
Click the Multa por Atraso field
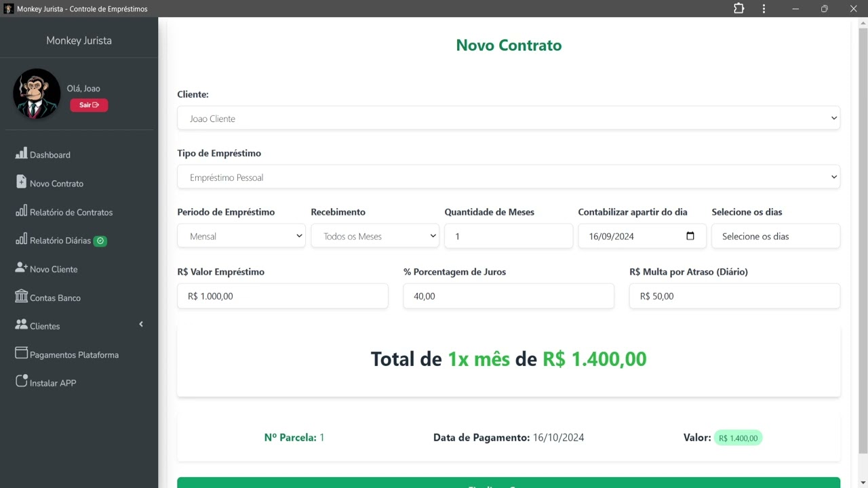click(x=734, y=296)
